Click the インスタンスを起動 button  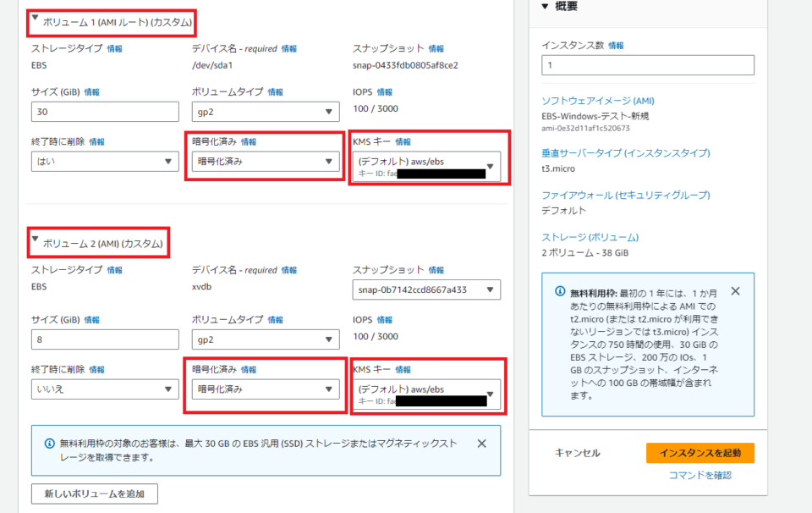click(700, 453)
